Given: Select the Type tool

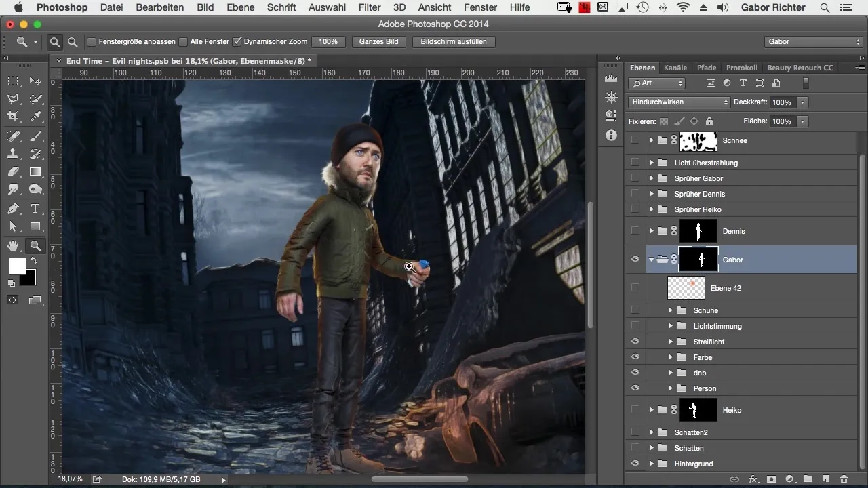Looking at the screenshot, I should [36, 209].
